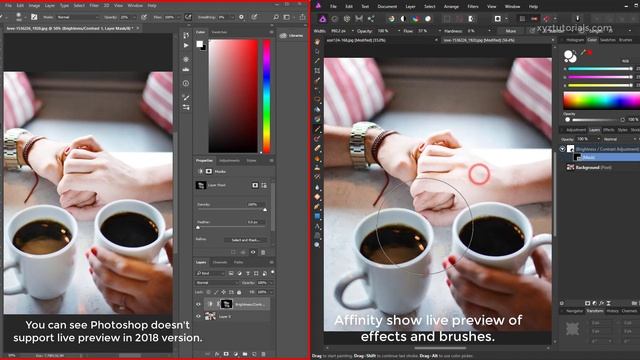Select Affinity's Rectangle shape tool
The height and width of the screenshot is (360, 640).
(x=317, y=216)
